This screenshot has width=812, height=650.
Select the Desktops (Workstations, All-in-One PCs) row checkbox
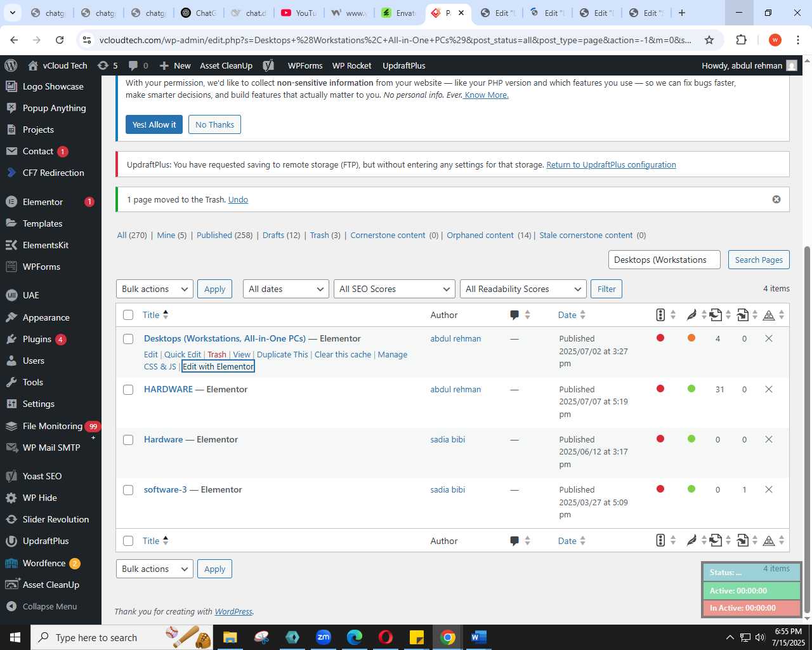(128, 339)
